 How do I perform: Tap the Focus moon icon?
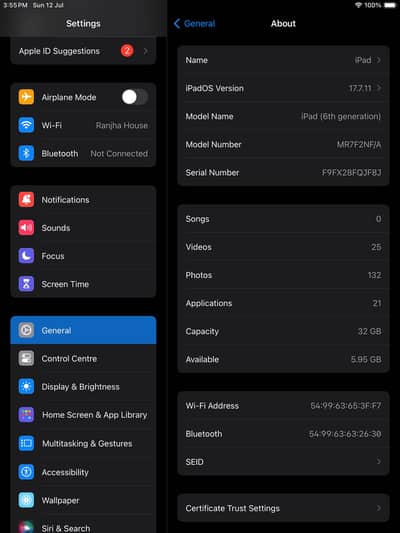pyautogui.click(x=26, y=256)
